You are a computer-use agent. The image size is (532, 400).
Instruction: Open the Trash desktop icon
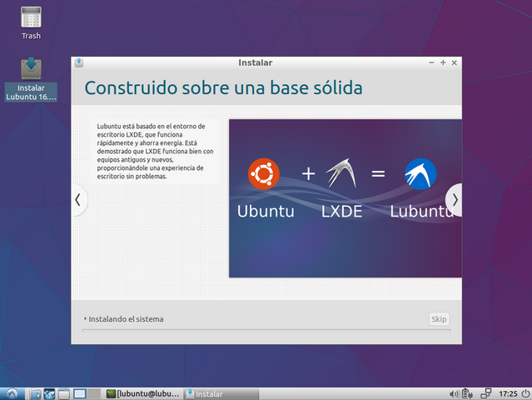click(x=31, y=23)
